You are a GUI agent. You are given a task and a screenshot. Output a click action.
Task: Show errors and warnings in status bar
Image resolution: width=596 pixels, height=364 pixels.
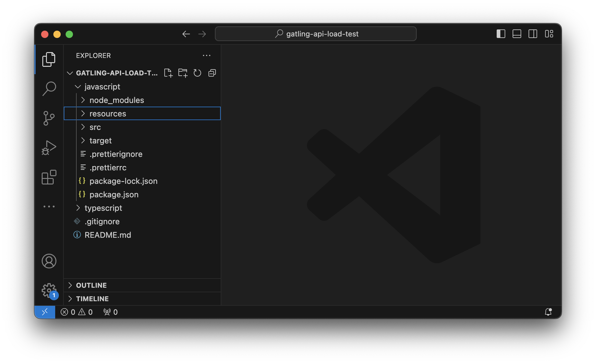(x=77, y=312)
